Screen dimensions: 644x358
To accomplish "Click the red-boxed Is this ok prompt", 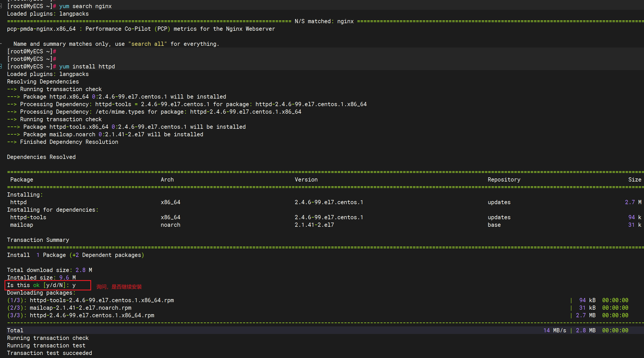I will pyautogui.click(x=48, y=285).
